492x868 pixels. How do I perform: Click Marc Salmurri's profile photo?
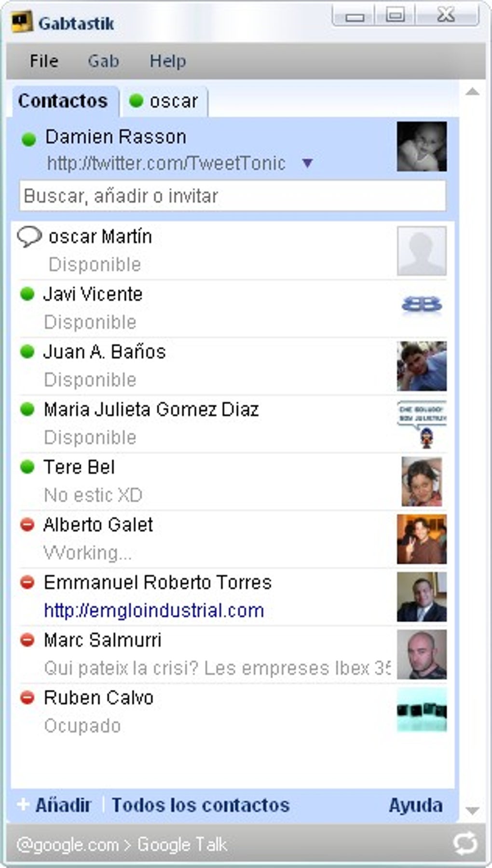point(422,655)
